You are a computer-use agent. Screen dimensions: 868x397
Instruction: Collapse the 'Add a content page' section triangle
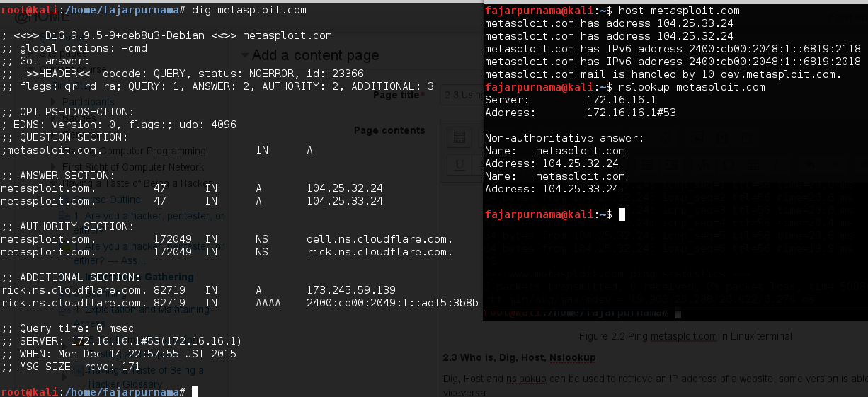point(244,56)
